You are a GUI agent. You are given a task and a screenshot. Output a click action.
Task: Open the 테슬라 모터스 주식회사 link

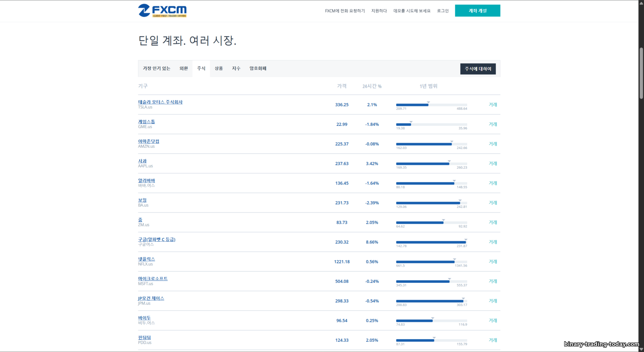click(x=160, y=102)
